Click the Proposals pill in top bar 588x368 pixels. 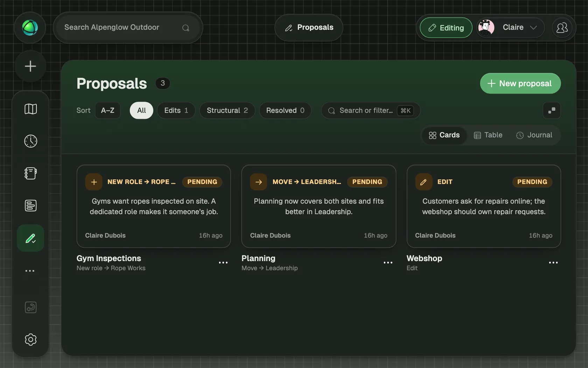[309, 28]
